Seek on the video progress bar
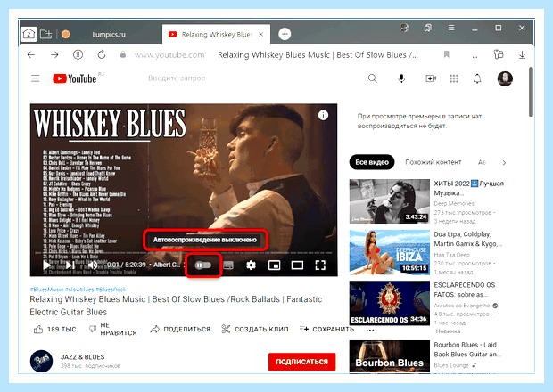 184,253
